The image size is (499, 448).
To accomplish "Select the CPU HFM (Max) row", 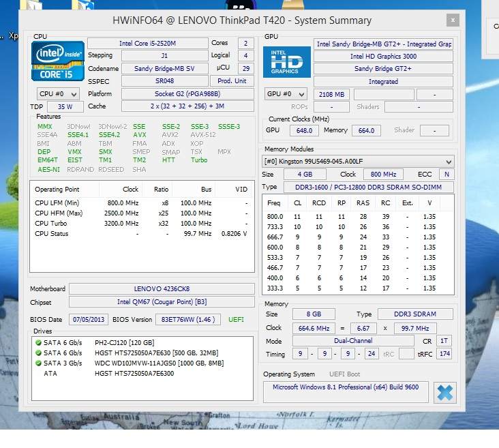I will (142, 213).
